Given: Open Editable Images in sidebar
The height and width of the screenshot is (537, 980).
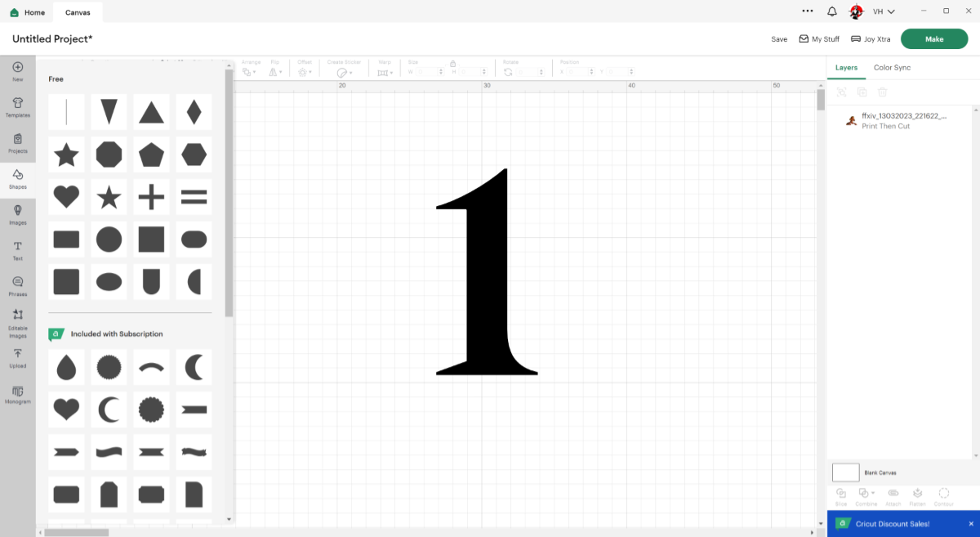Looking at the screenshot, I should (x=17, y=323).
